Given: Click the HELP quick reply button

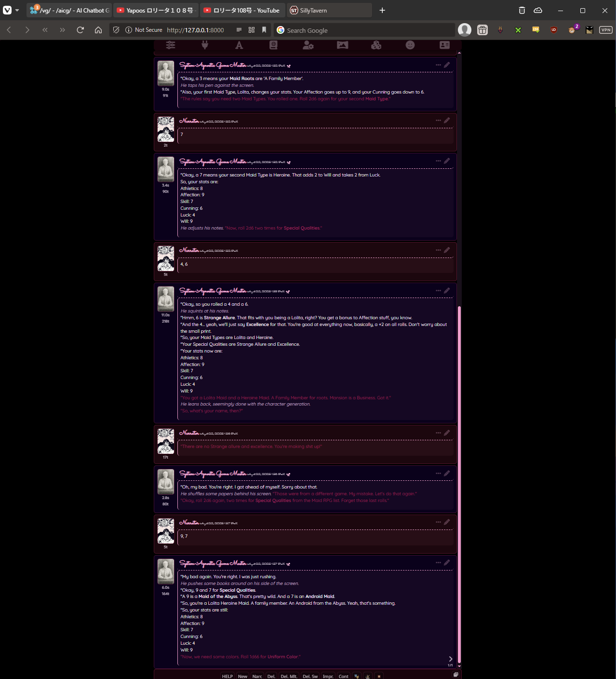Looking at the screenshot, I should click(228, 676).
